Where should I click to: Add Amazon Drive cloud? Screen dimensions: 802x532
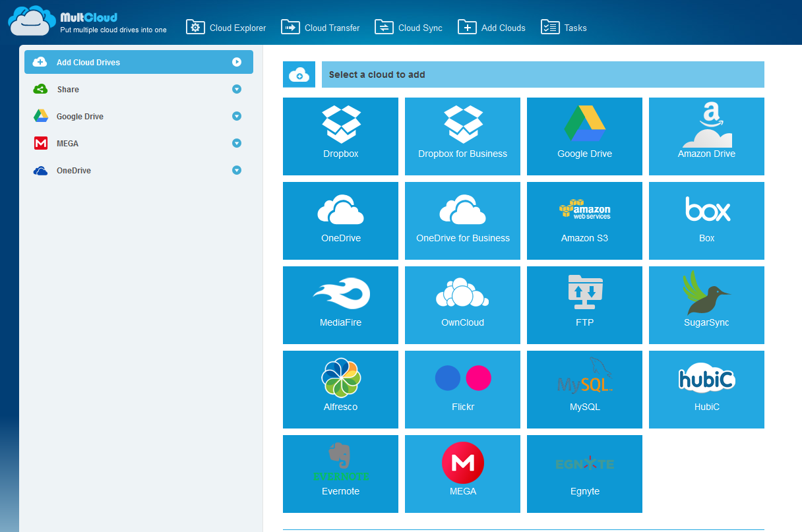pyautogui.click(x=706, y=136)
